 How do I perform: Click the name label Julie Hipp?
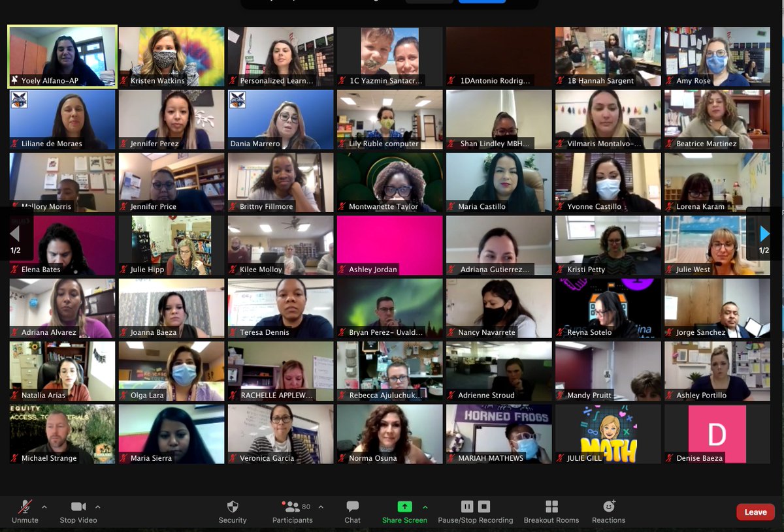pyautogui.click(x=147, y=270)
